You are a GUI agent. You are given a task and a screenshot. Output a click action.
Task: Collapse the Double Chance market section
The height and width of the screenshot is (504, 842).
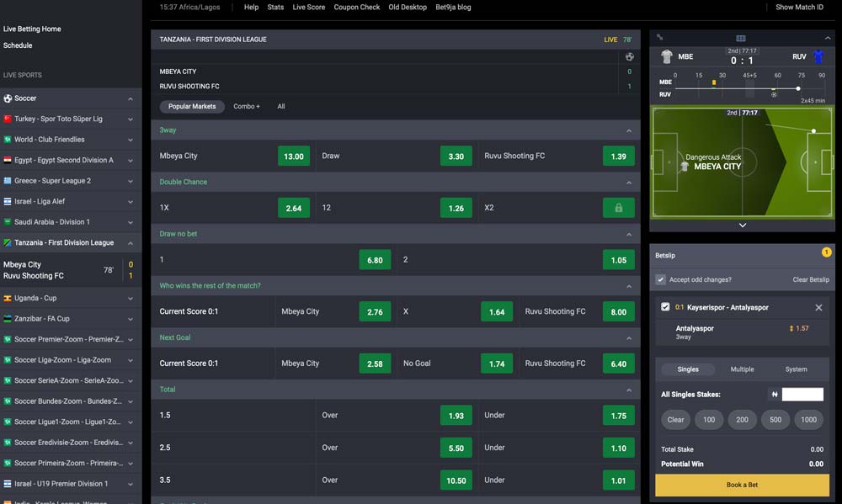click(629, 183)
